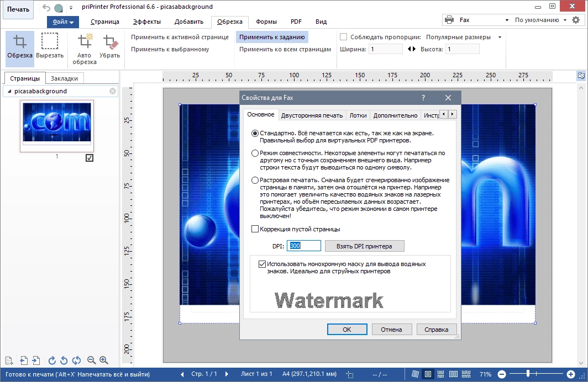Open the Добавить ribbon tab
Screen dimensions: 588x382
(x=189, y=22)
